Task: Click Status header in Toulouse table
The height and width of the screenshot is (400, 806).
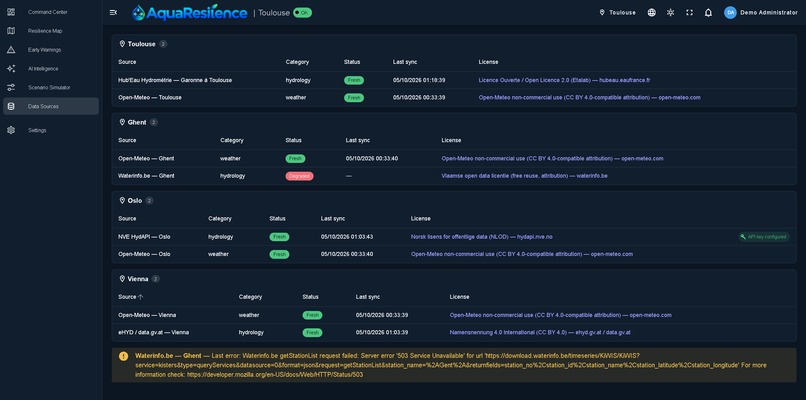Action: 352,62
